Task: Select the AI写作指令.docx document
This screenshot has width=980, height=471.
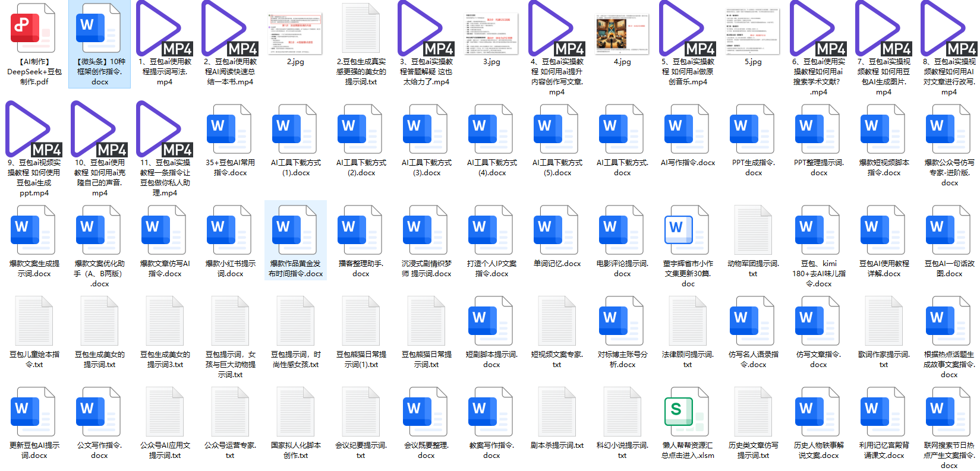Action: [x=688, y=129]
